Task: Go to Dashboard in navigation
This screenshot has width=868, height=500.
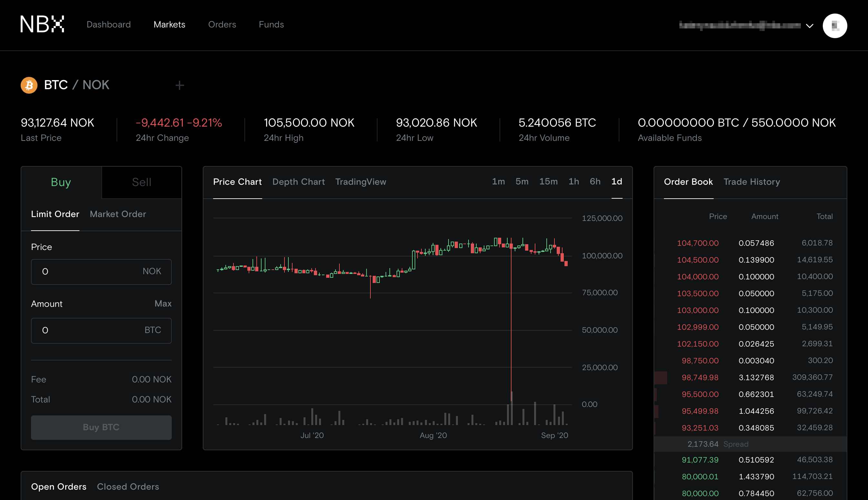Action: coord(108,24)
